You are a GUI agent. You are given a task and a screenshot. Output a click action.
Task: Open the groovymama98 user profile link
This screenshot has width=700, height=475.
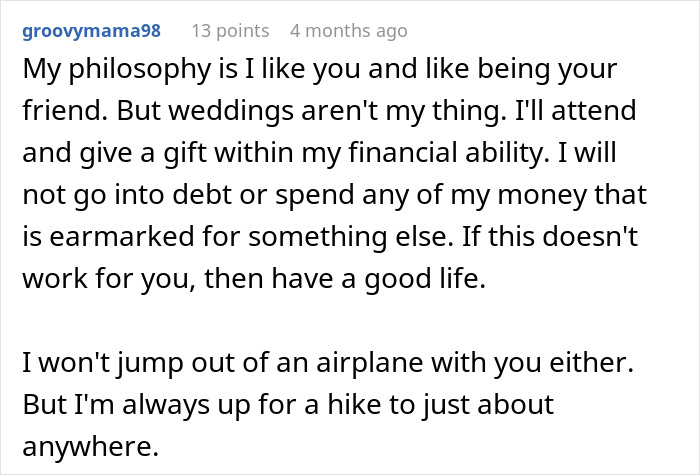point(92,31)
